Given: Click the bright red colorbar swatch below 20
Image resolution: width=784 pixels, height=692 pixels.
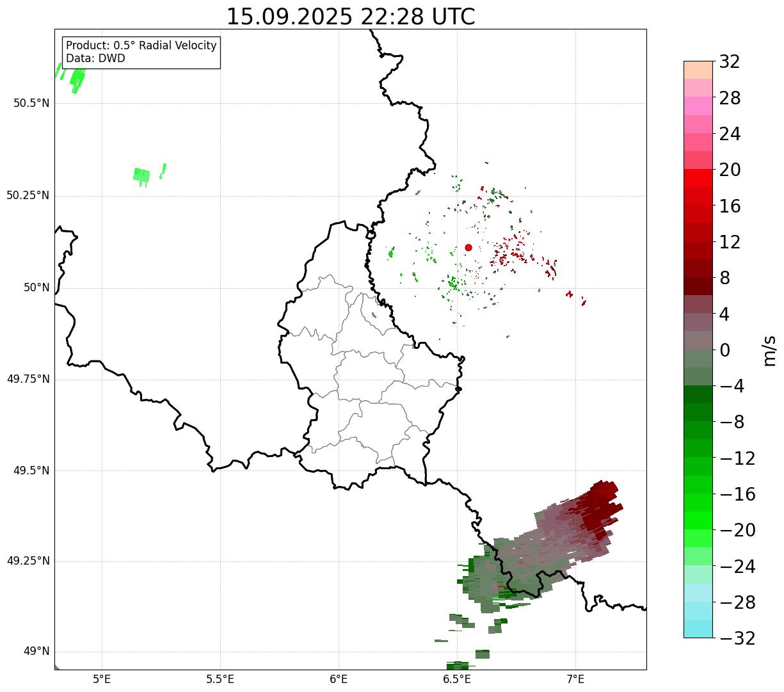Looking at the screenshot, I should coord(698,179).
